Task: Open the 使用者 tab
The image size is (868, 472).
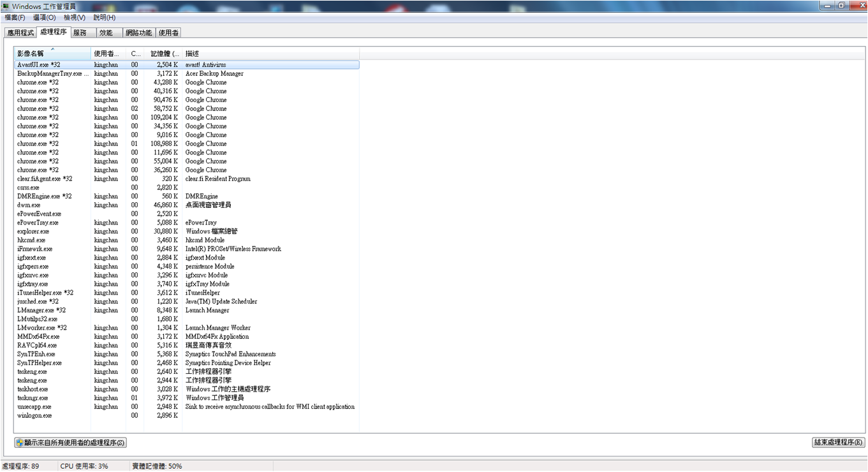Action: pos(168,33)
